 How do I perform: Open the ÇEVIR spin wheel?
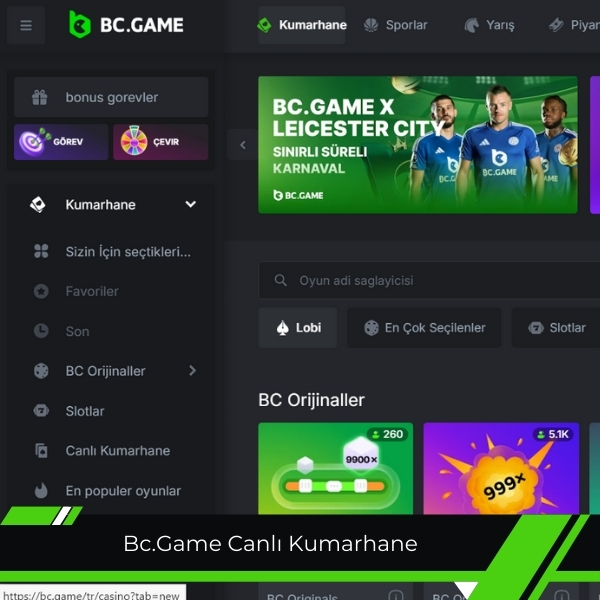click(x=161, y=142)
